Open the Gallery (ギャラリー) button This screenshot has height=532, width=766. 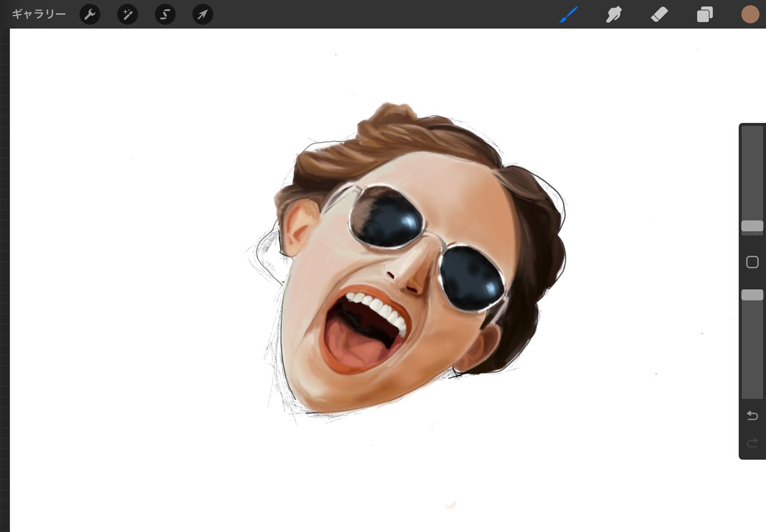tap(39, 14)
